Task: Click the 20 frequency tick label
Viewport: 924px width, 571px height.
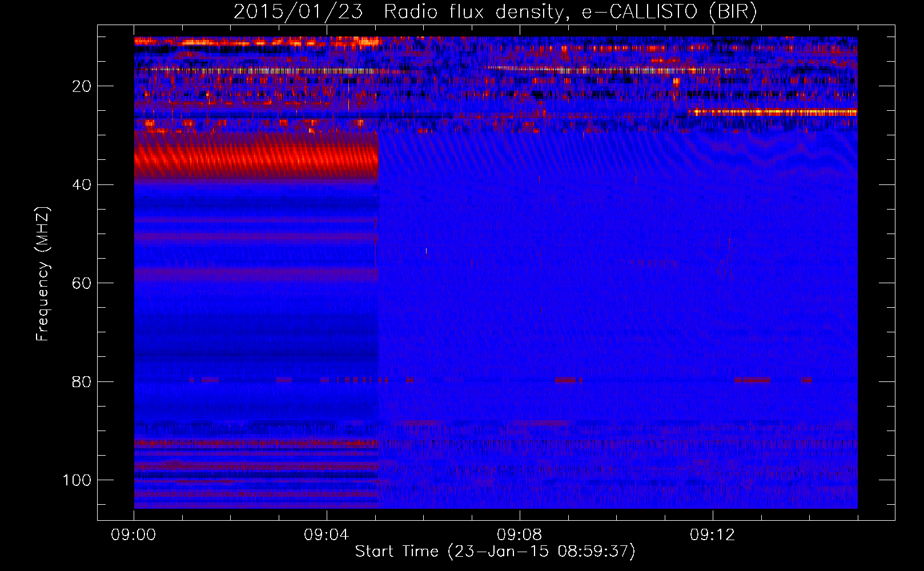Action: point(82,86)
